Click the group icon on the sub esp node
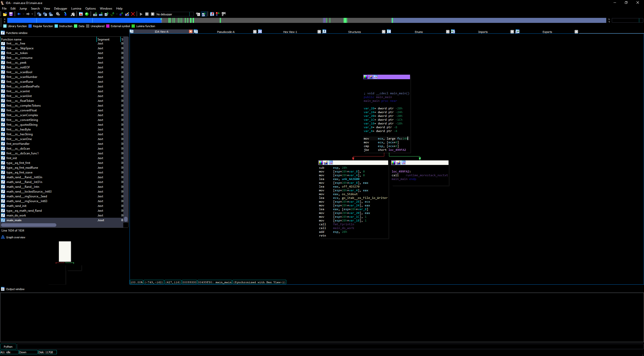 point(331,163)
